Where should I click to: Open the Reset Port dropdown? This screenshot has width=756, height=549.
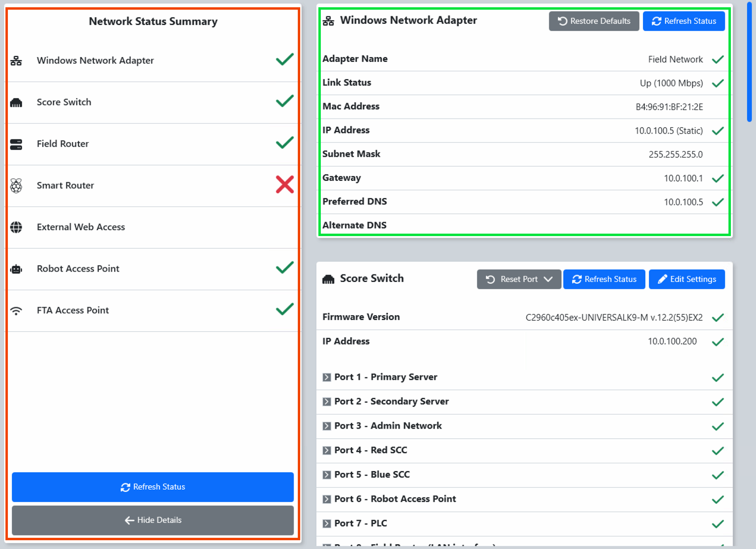(x=519, y=279)
